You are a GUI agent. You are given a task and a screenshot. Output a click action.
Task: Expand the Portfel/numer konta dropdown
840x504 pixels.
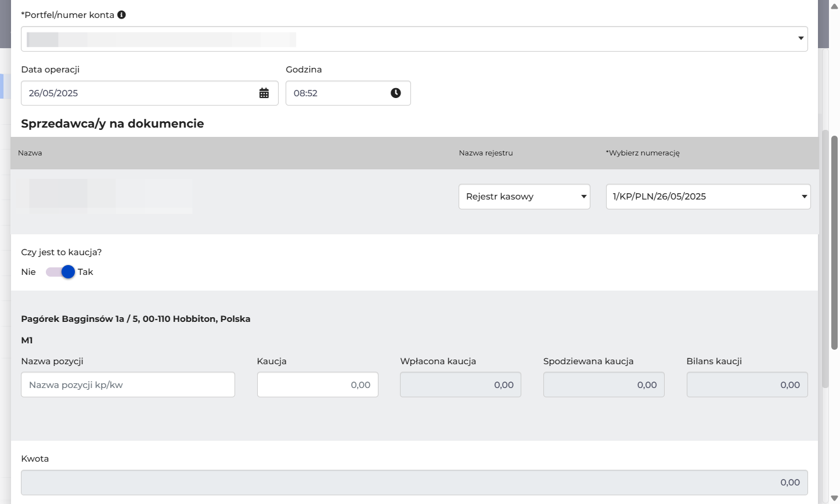coord(414,39)
